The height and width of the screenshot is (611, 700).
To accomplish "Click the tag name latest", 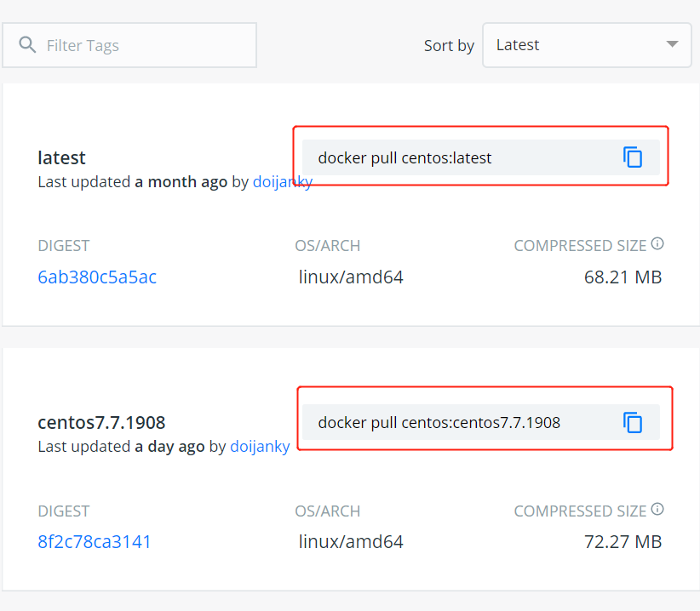I will coord(60,157).
